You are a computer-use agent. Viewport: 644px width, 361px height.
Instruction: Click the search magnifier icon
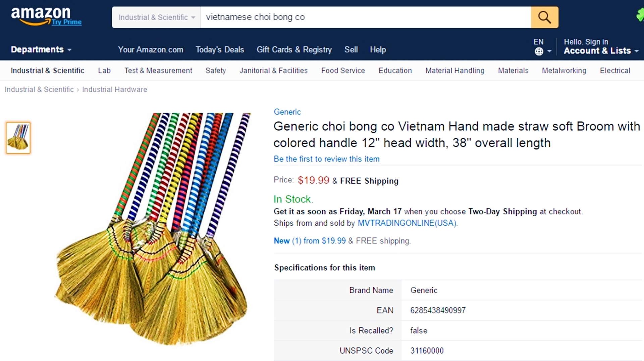pos(544,17)
